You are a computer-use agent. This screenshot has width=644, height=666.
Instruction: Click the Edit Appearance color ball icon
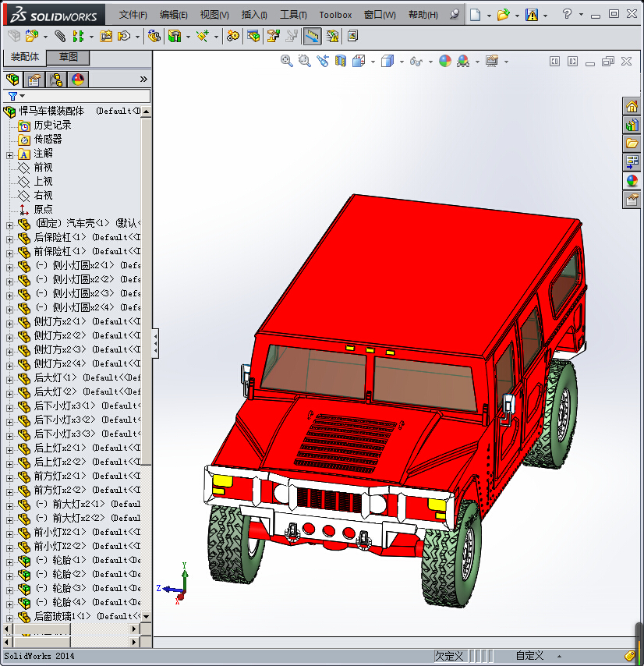click(x=445, y=61)
